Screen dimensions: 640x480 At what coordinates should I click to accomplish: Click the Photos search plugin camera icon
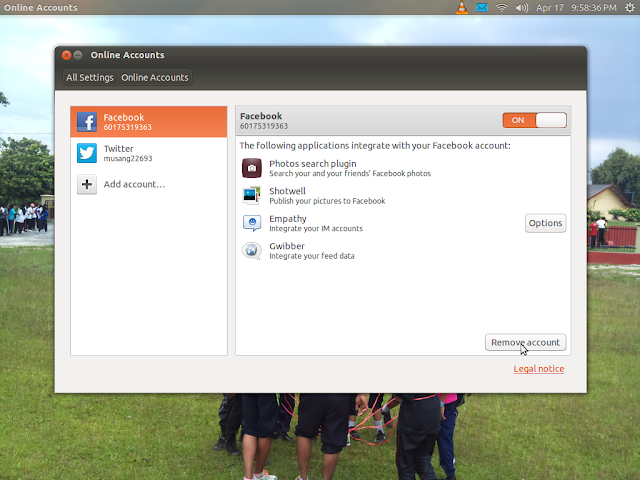click(x=252, y=168)
